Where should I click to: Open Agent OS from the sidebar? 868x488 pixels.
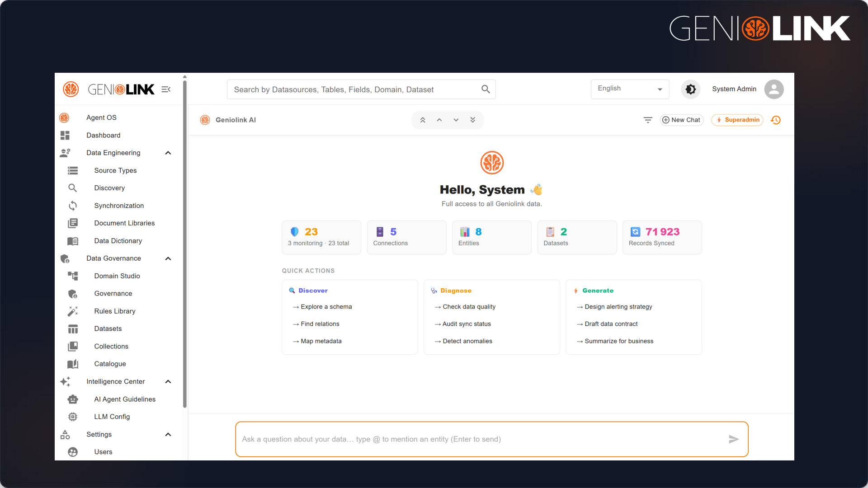(101, 117)
